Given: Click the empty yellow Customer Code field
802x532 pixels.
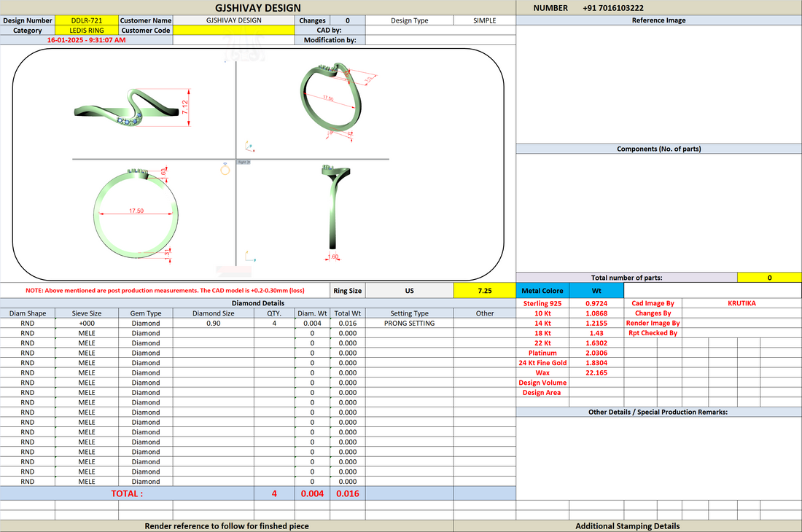Looking at the screenshot, I should click(x=234, y=30).
